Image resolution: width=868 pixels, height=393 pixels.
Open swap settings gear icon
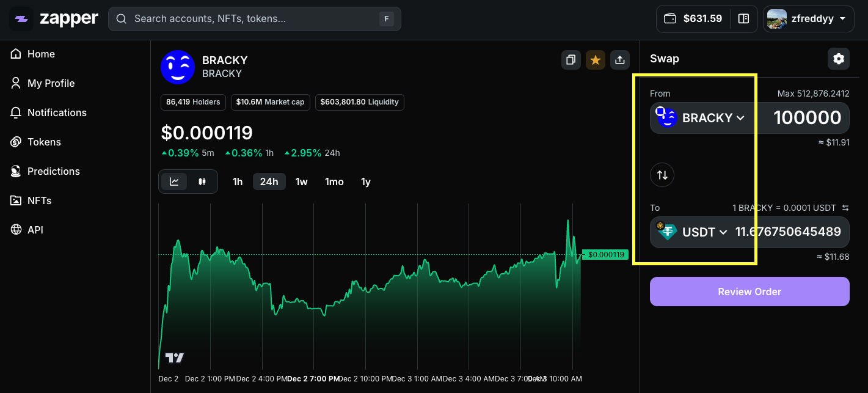838,59
